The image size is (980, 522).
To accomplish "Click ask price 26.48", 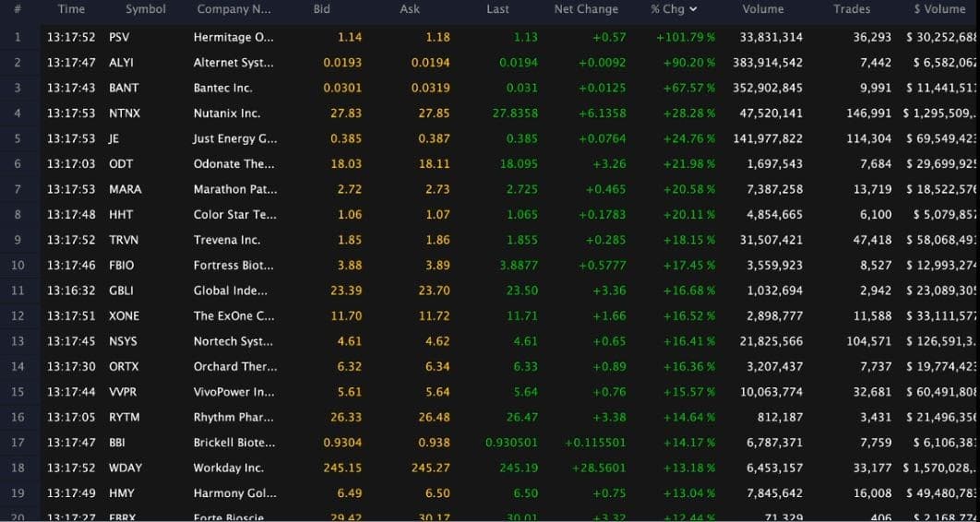I will pyautogui.click(x=436, y=417).
